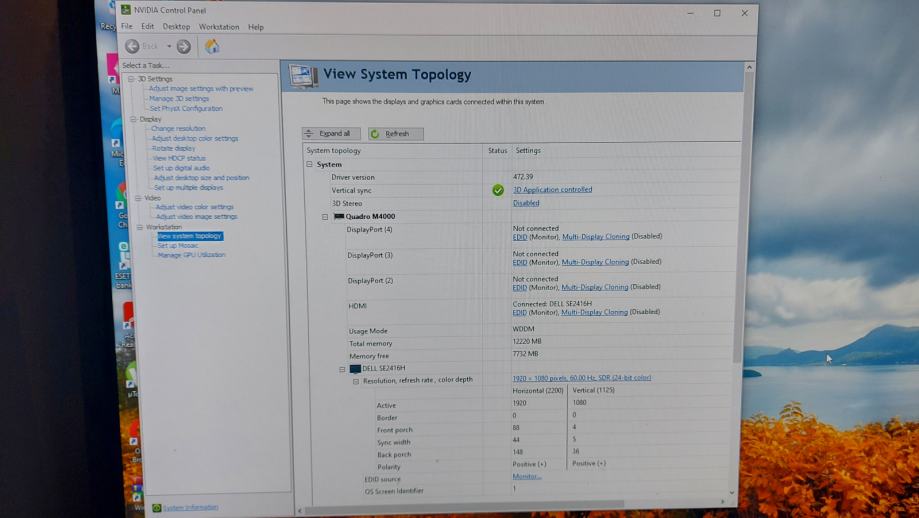919x518 pixels.
Task: Click the Quadro M4000 graphics card icon
Action: [x=339, y=216]
